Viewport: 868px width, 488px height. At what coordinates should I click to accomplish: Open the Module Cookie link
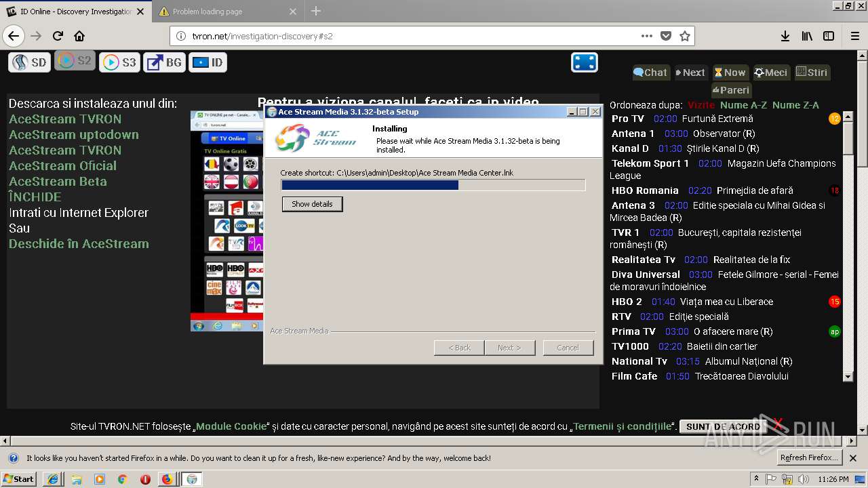tap(231, 427)
